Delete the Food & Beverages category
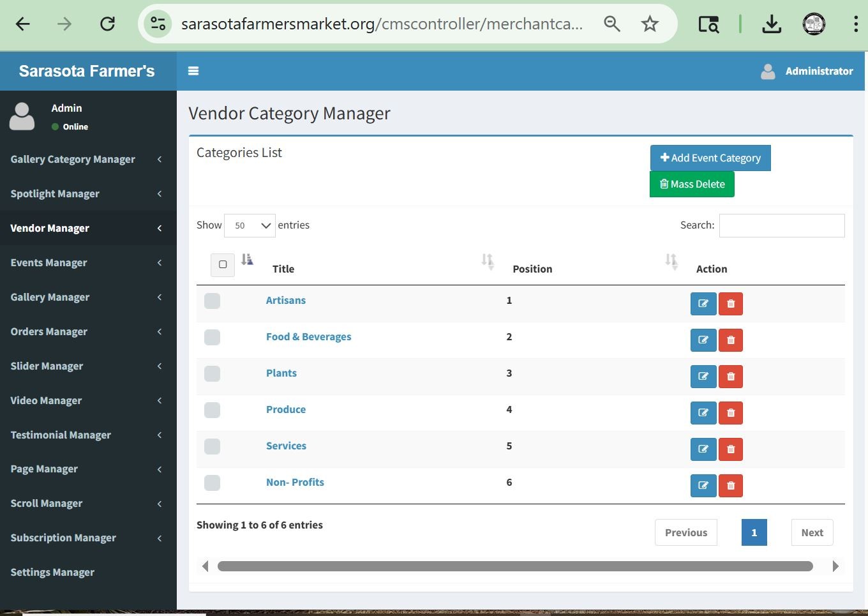The image size is (868, 616). click(731, 340)
